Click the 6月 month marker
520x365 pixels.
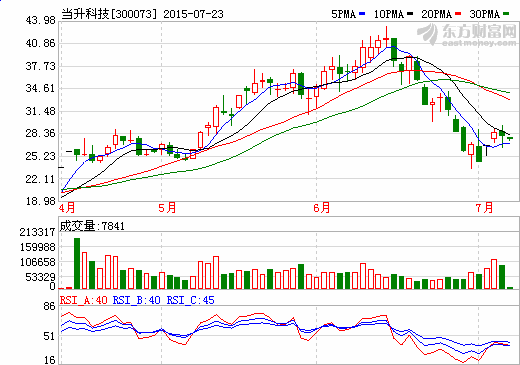tap(322, 208)
